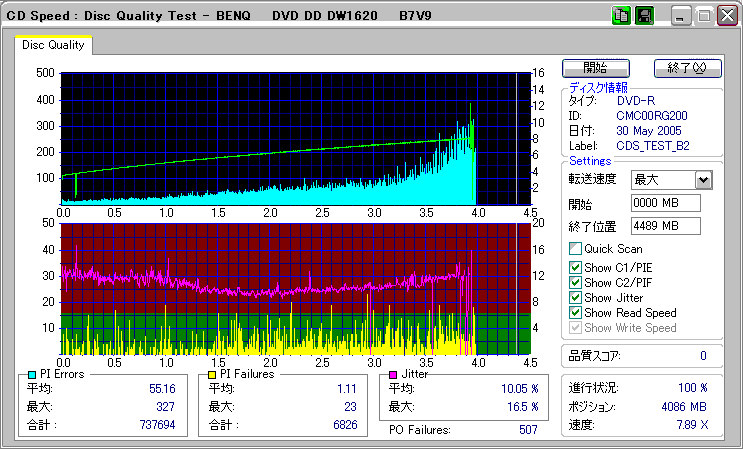Toggle Show Jitter checkbox
Viewport: 743px width, 449px height.
coord(575,298)
